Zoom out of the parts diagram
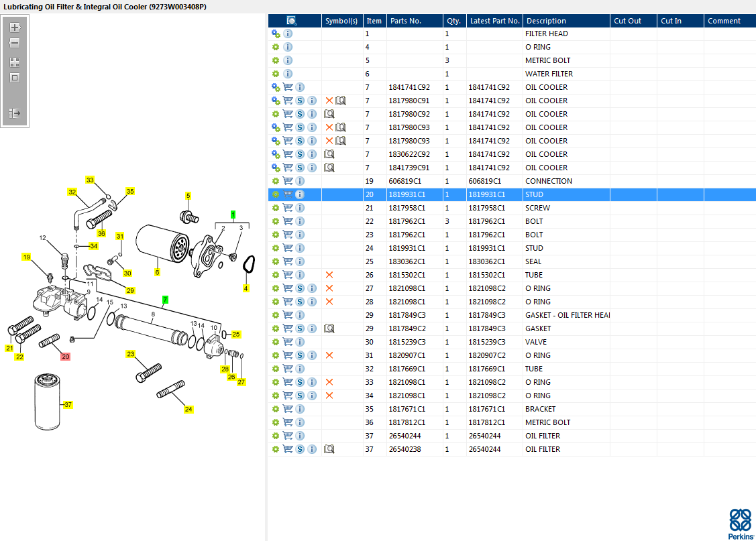The height and width of the screenshot is (541, 756). click(15, 43)
